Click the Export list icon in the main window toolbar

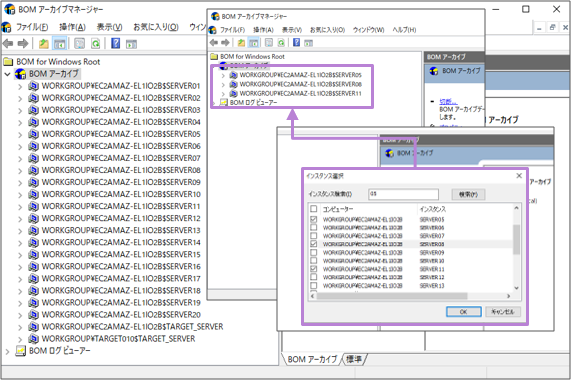(79, 44)
